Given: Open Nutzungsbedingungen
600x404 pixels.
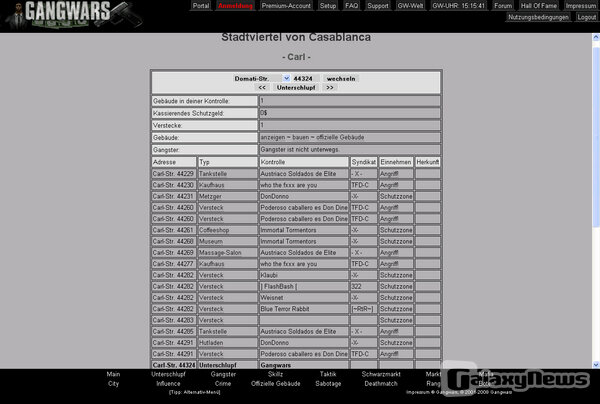Looking at the screenshot, I should [538, 17].
